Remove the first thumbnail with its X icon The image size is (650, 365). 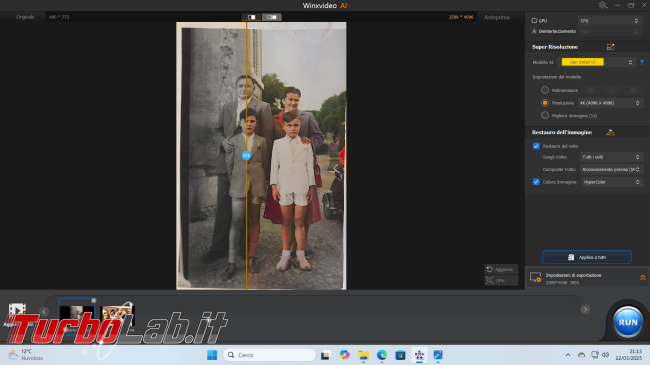click(94, 300)
